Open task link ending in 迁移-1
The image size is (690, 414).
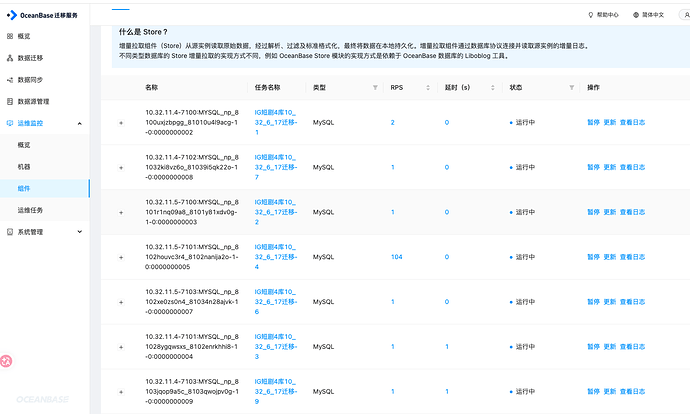(x=275, y=122)
